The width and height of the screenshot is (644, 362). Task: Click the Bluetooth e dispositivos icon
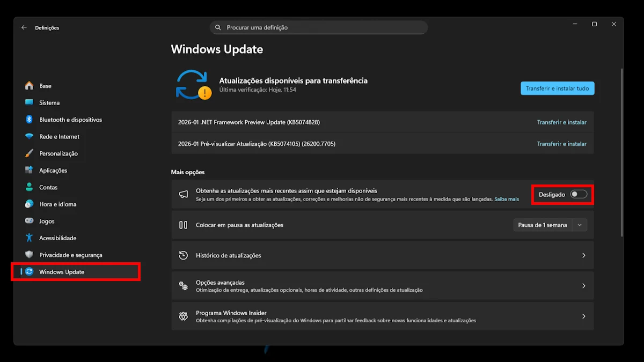[x=30, y=120]
